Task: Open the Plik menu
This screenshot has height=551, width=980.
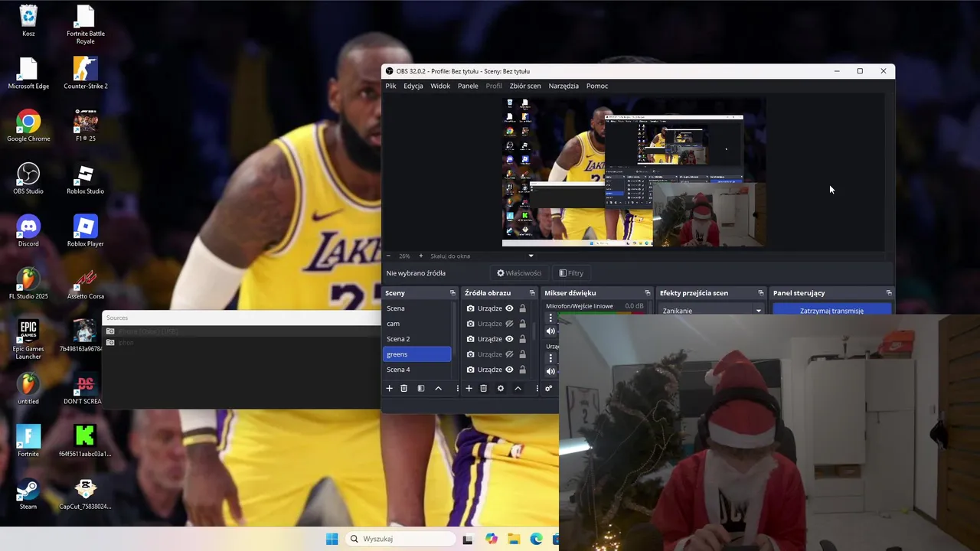Action: coord(390,86)
